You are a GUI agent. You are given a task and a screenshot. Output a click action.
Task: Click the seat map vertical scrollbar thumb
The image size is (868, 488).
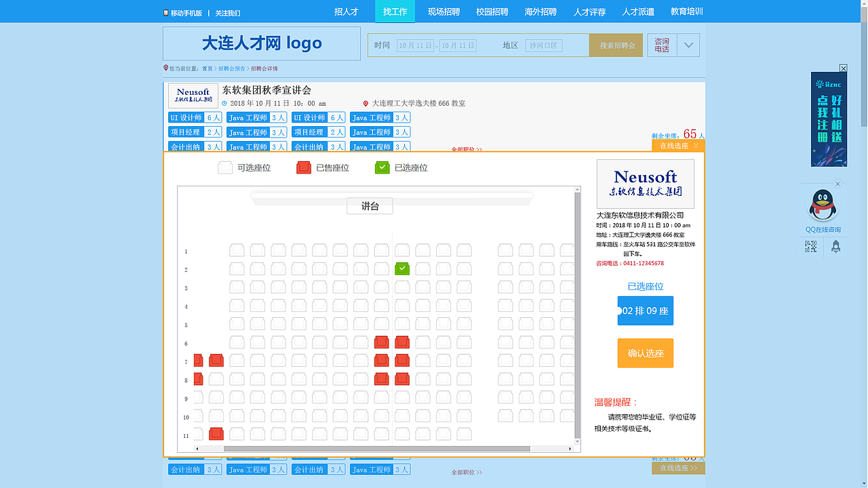click(578, 315)
